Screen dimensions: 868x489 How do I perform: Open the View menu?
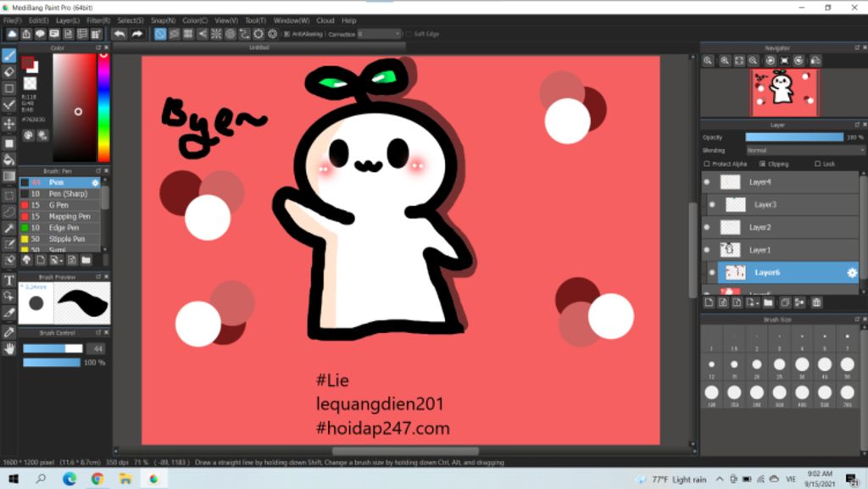[x=225, y=20]
